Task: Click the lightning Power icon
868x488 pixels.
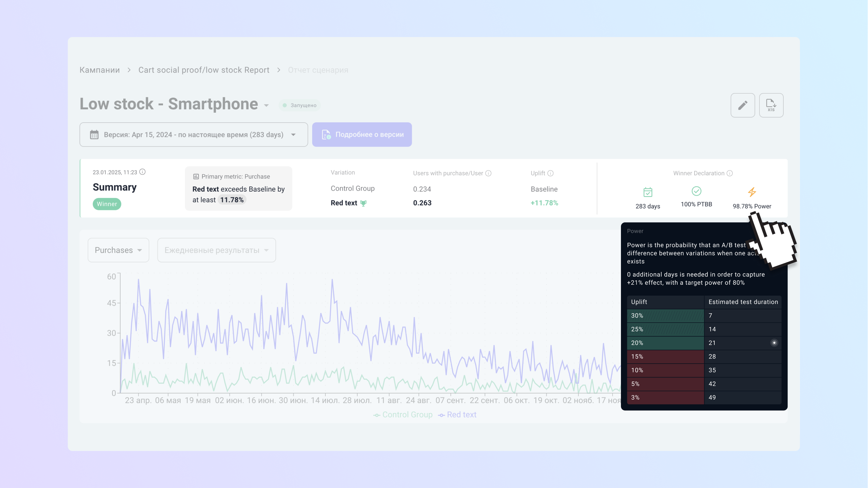Action: pos(752,192)
